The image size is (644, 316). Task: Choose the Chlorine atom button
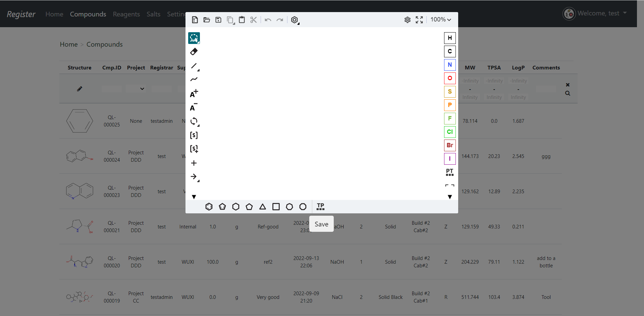(450, 132)
